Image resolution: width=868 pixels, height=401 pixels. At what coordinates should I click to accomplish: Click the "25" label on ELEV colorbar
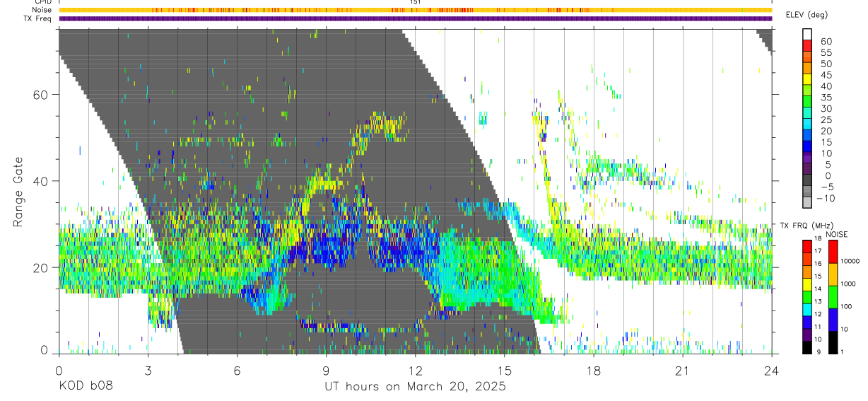click(826, 120)
